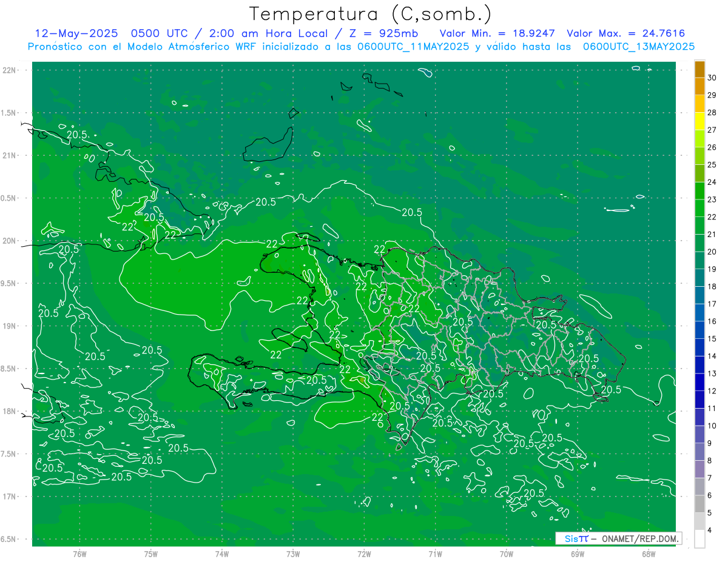The width and height of the screenshot is (728, 562).
Task: Select the date text '12-May-2025'
Action: click(x=76, y=33)
